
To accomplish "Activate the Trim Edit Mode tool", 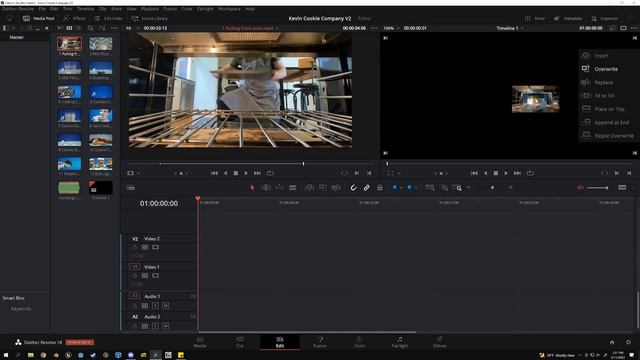I will click(266, 188).
